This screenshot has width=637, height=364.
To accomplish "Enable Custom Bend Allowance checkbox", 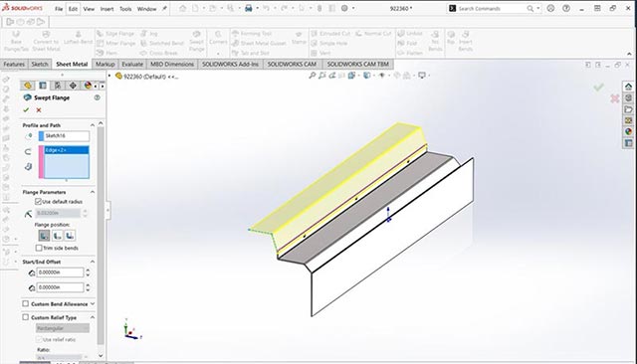I will coord(26,303).
